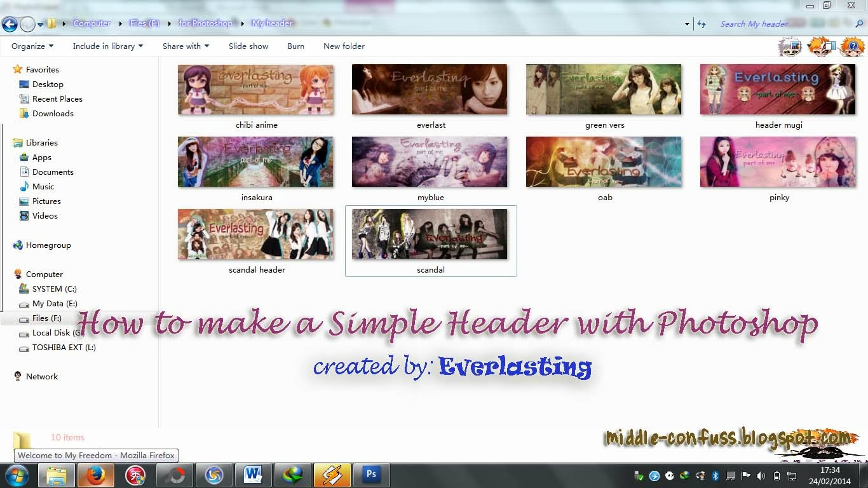The height and width of the screenshot is (488, 868).
Task: Open the Share with dropdown
Action: (185, 46)
